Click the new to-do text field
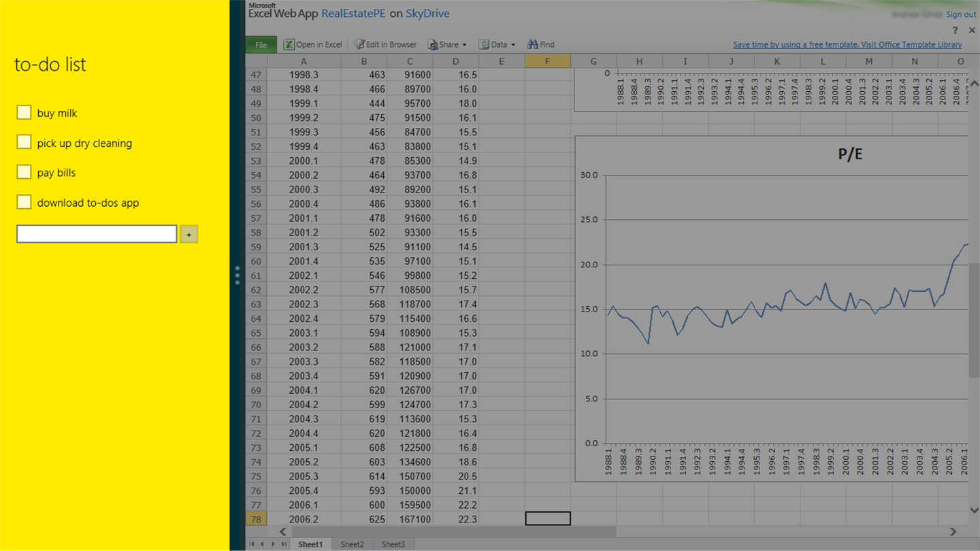The image size is (980, 551). pos(97,234)
